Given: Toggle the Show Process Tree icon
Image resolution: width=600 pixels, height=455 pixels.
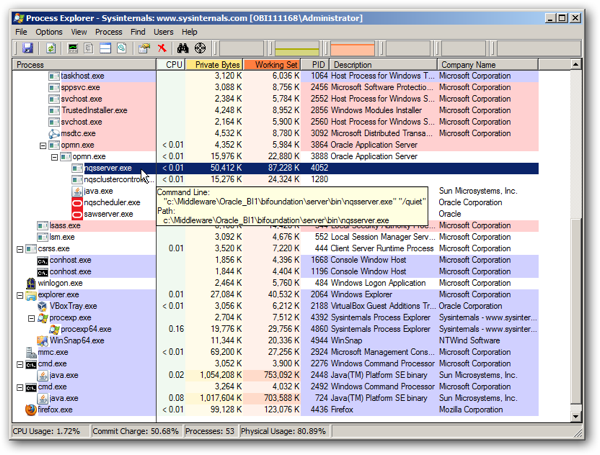Looking at the screenshot, I should [x=89, y=48].
